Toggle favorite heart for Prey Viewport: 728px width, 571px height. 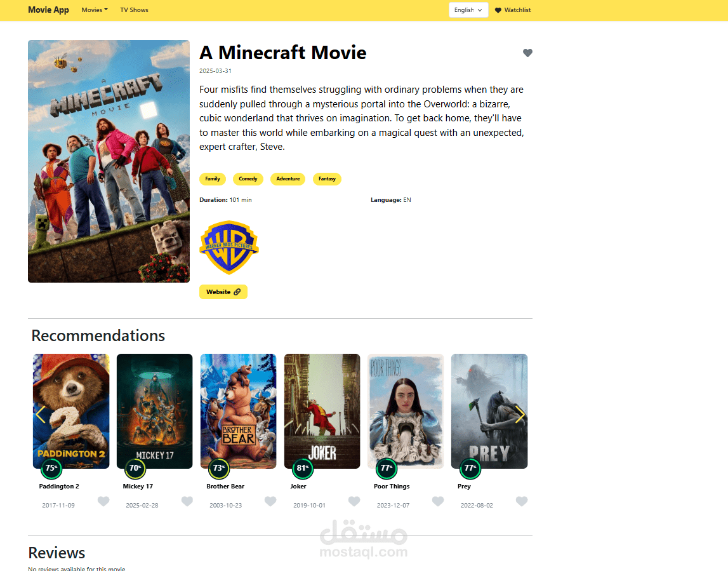pos(522,501)
